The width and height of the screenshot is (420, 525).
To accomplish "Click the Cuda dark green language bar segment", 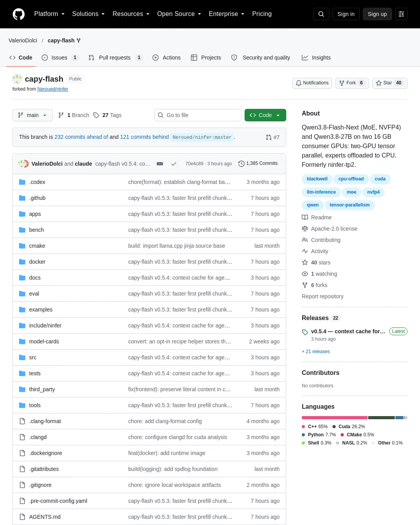I will click(381, 418).
